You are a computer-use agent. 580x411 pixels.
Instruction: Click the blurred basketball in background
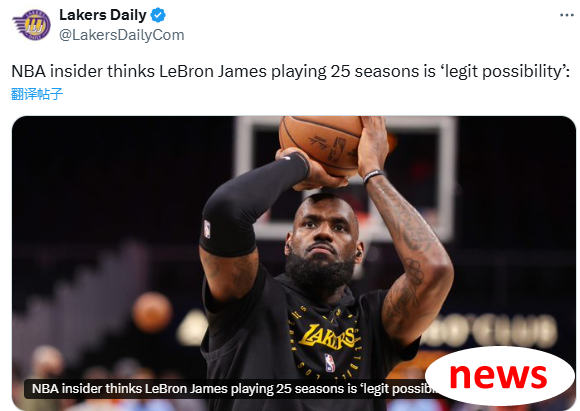pos(152,312)
